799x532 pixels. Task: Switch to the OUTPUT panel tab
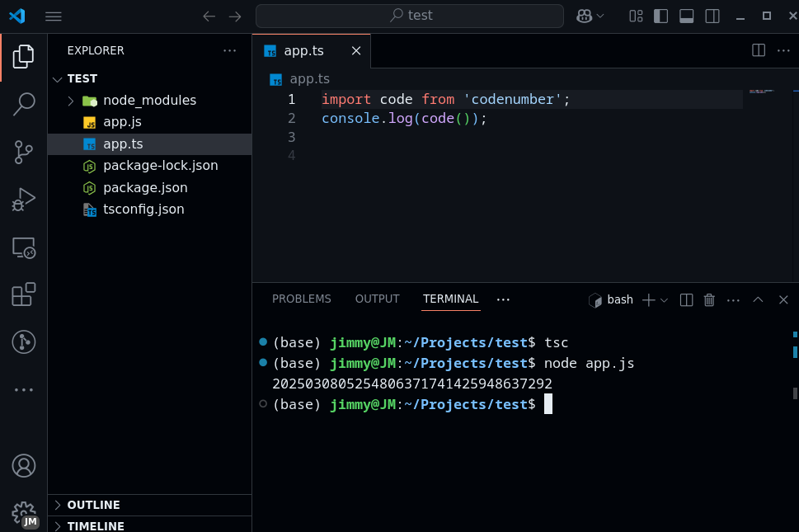(377, 299)
